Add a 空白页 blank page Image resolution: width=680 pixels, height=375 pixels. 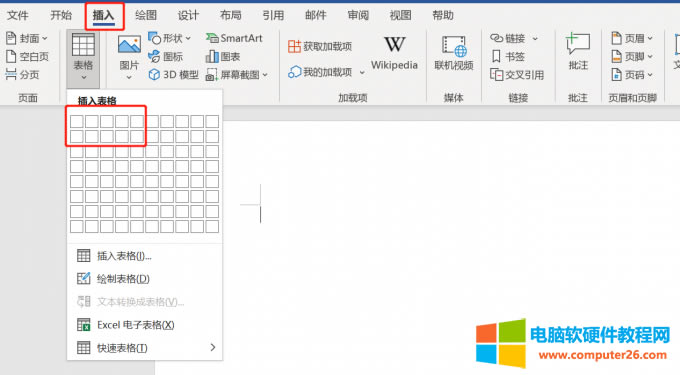(x=27, y=56)
